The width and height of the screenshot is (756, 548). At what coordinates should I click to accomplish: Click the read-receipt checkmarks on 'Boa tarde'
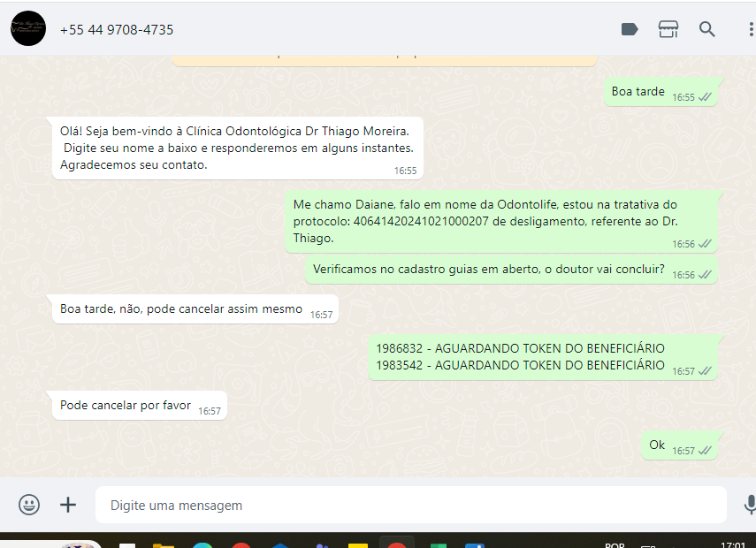705,97
